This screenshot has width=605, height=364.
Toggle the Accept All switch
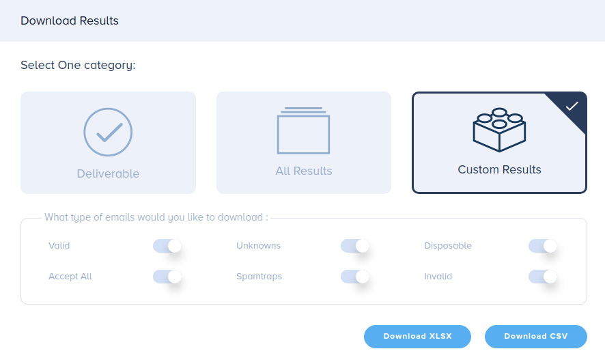(167, 277)
